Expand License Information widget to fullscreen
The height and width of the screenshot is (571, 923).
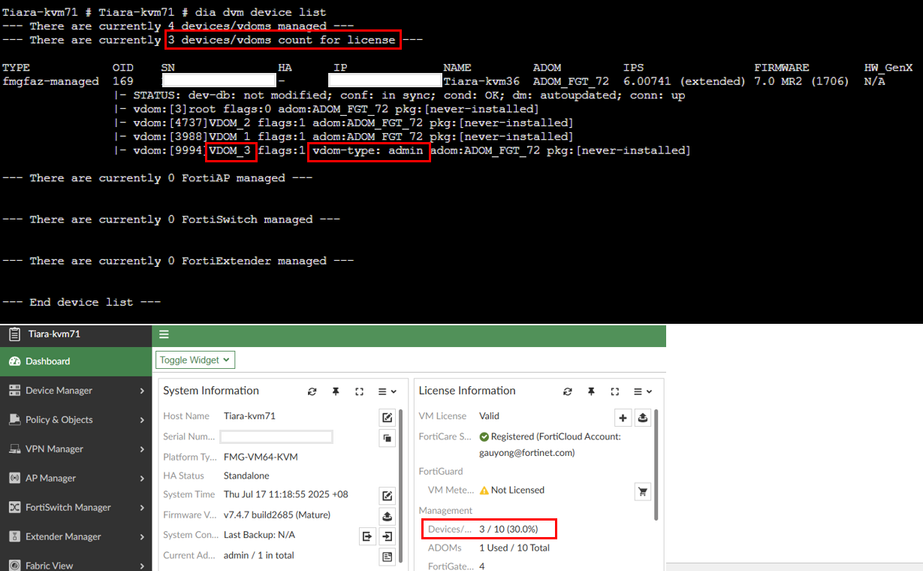(615, 391)
